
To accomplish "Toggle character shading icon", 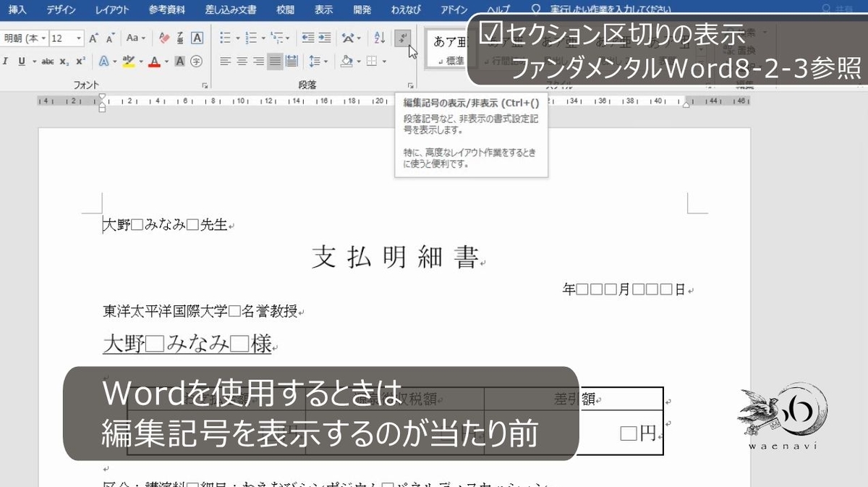I will pyautogui.click(x=179, y=62).
